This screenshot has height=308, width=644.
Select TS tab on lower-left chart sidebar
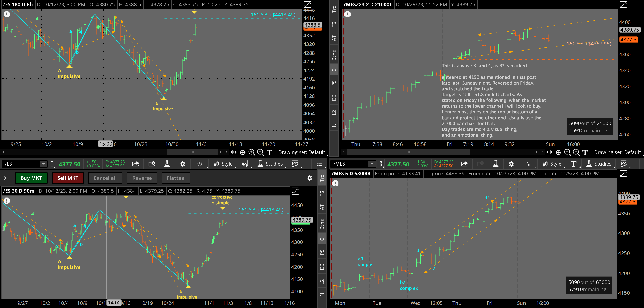322,193
